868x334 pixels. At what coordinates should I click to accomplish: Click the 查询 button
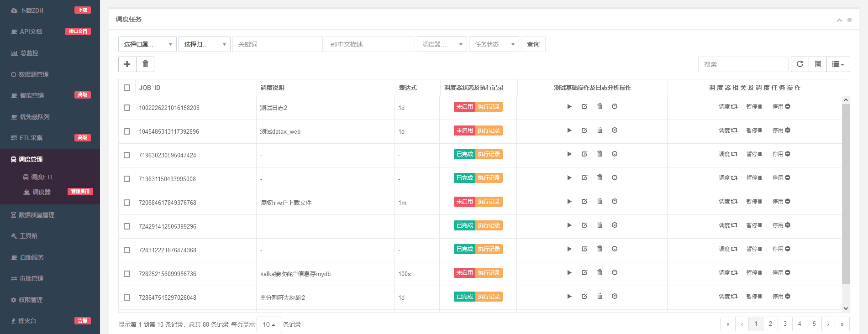pyautogui.click(x=533, y=44)
